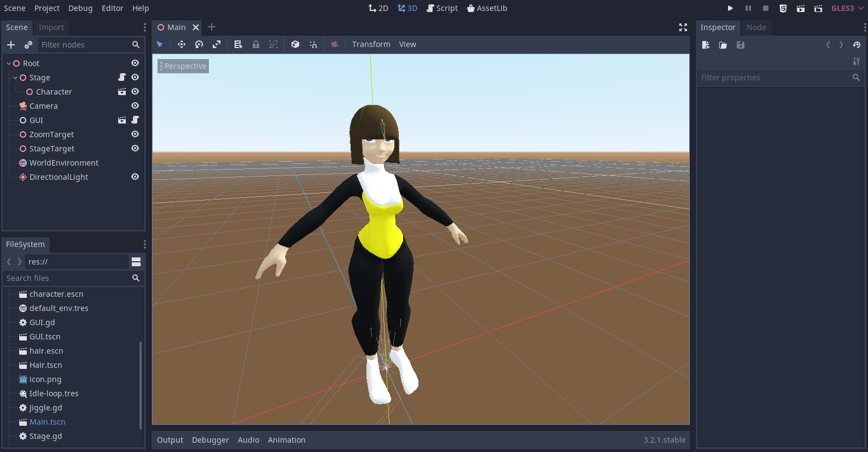Click the 3.2.1.stable version label
The height and width of the screenshot is (452, 868).
pyautogui.click(x=665, y=440)
